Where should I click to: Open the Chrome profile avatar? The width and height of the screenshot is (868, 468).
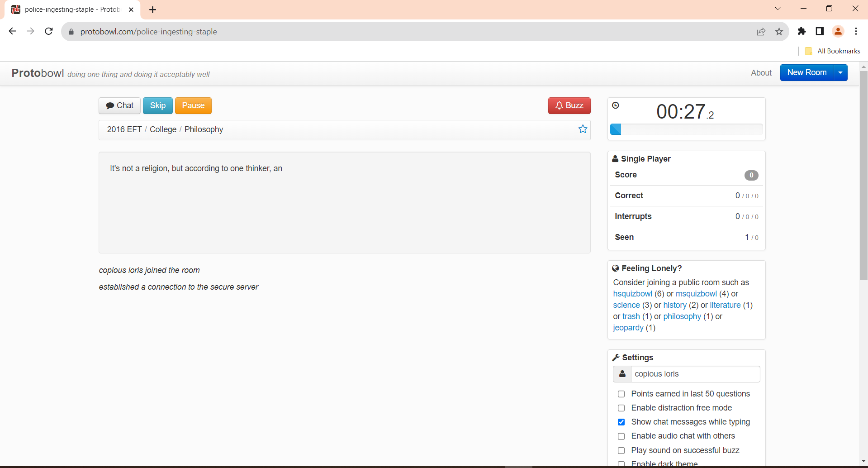(838, 31)
